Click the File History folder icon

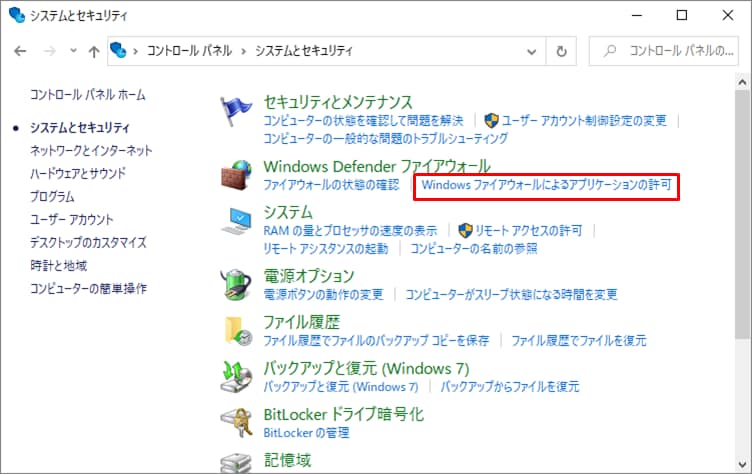(238, 331)
